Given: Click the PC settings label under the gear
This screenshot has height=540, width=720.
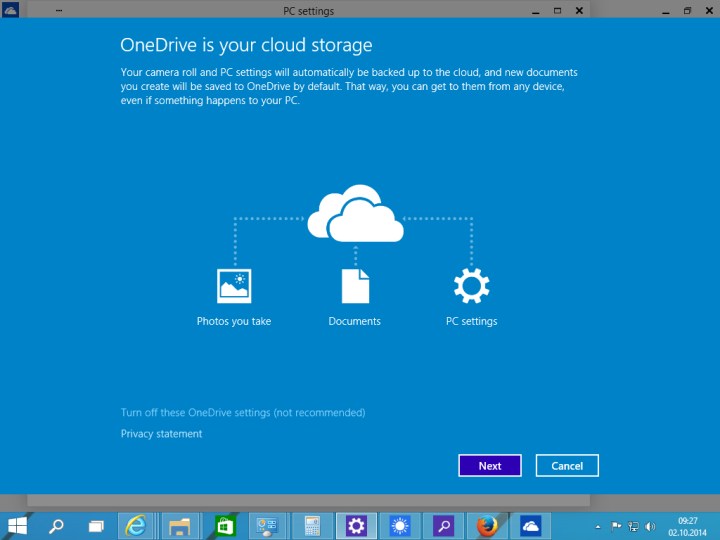Looking at the screenshot, I should point(472,321).
